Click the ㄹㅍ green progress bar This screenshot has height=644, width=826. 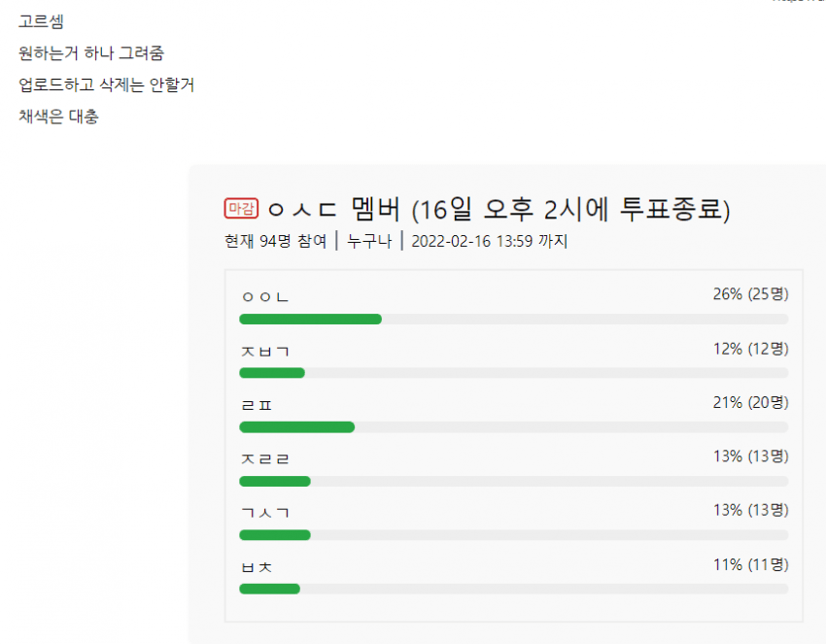click(x=296, y=427)
